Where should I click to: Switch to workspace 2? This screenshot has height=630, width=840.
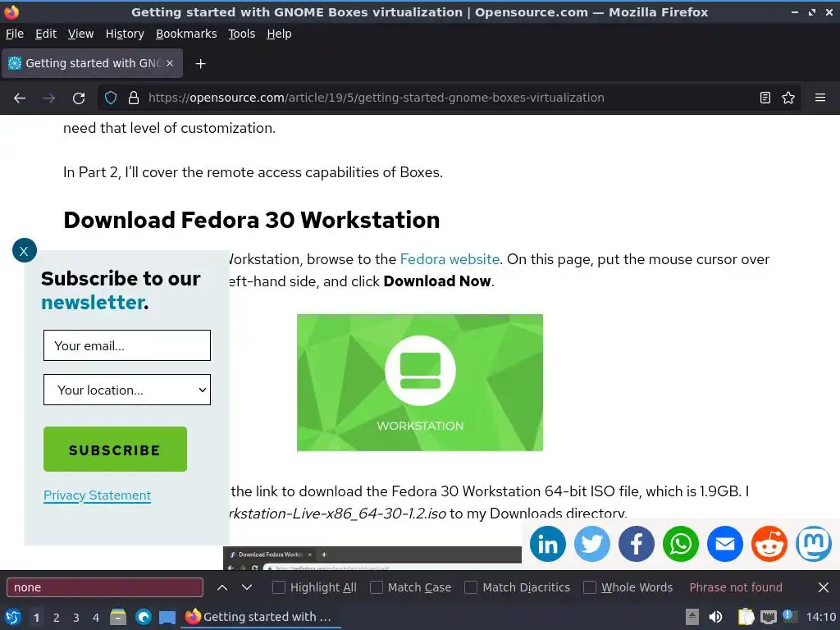point(57,618)
